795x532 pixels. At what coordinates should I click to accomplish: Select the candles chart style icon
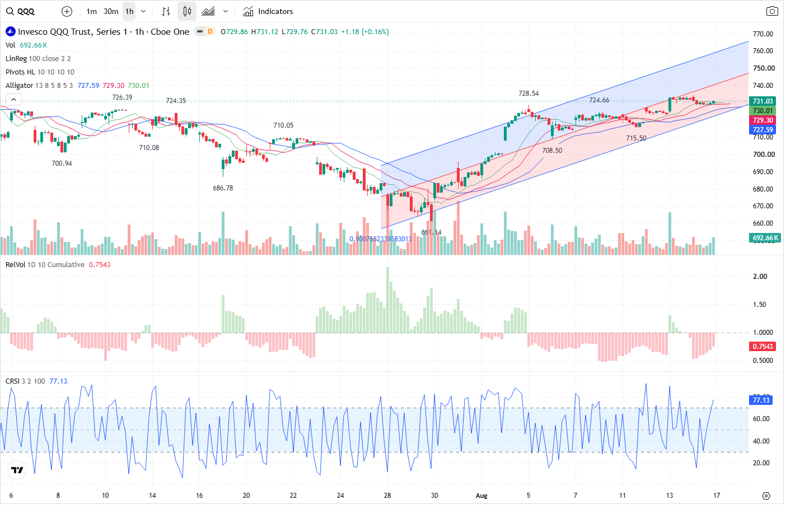(x=187, y=11)
